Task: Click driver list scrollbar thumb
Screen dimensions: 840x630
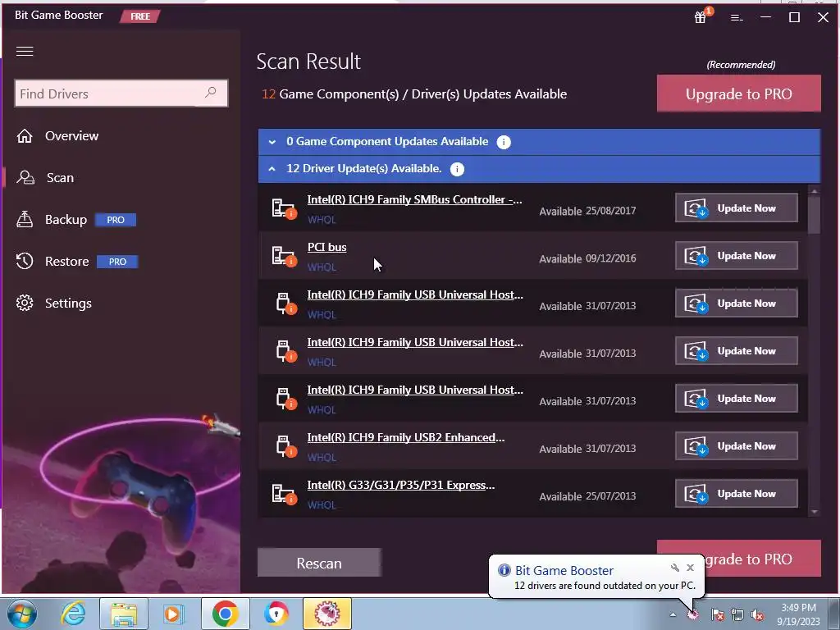Action: point(815,216)
